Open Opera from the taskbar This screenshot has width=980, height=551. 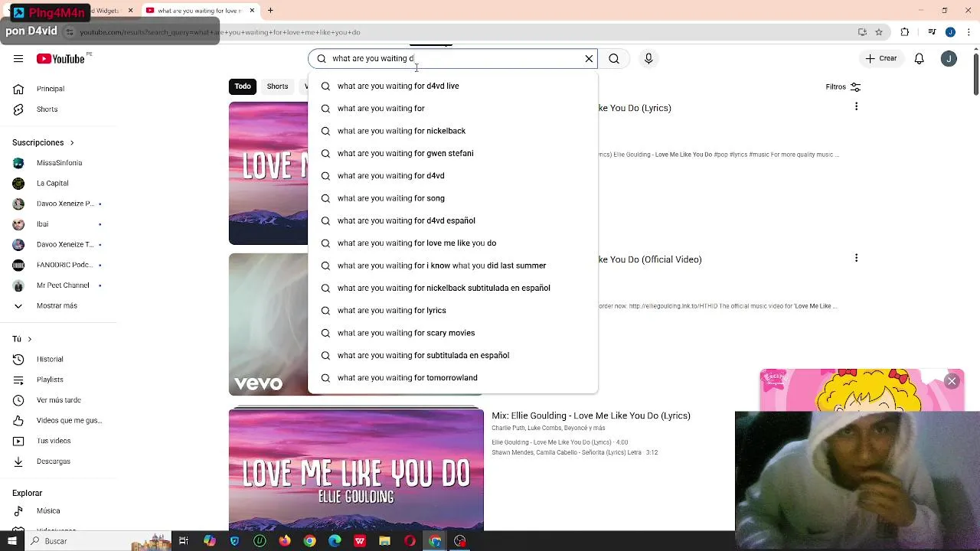click(410, 541)
